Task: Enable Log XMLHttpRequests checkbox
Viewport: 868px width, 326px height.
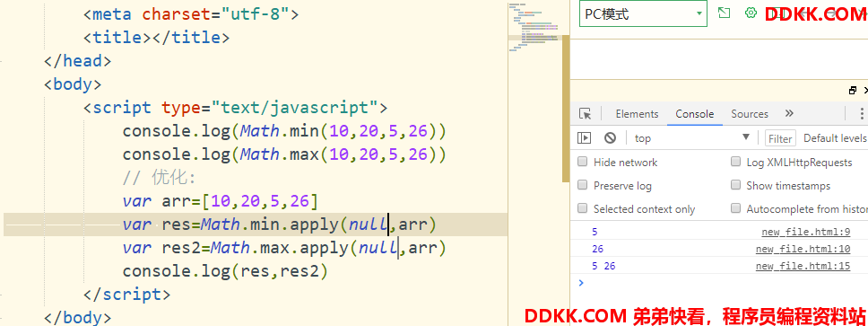Action: pyautogui.click(x=735, y=162)
